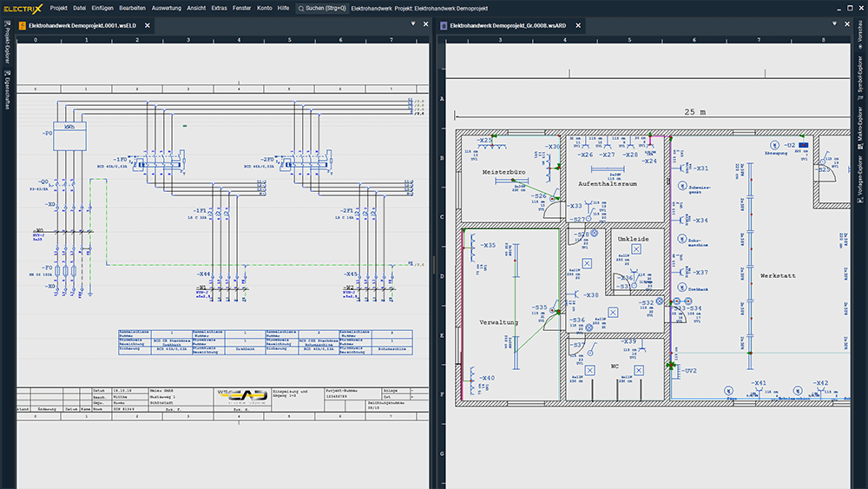This screenshot has height=489, width=868.
Task: Close the Demoprojekt_Gr.0008.wsARD tab
Action: (x=578, y=25)
